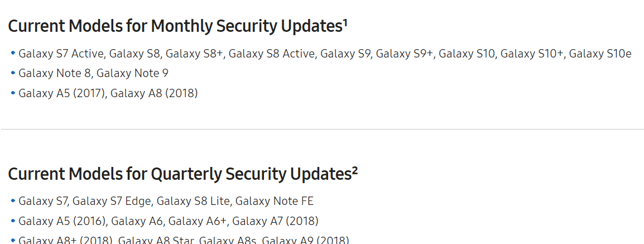Click the Galaxy S10e text
Image resolution: width=644 pixels, height=244 pixels.
pos(600,54)
